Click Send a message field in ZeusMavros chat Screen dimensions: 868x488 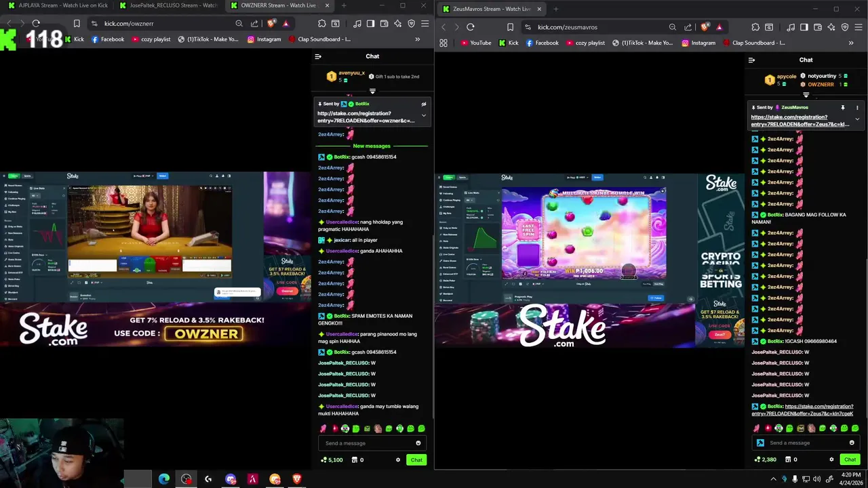point(806,443)
